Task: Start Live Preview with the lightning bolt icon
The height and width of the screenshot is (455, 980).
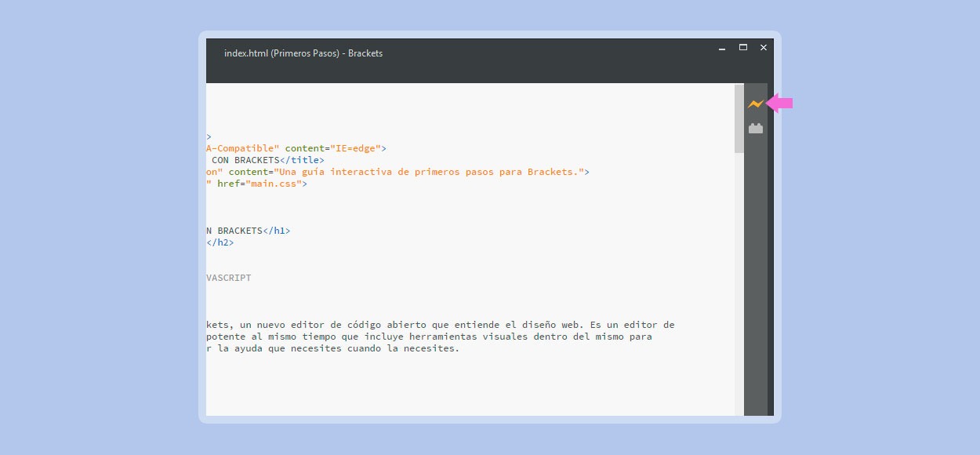Action: click(755, 104)
